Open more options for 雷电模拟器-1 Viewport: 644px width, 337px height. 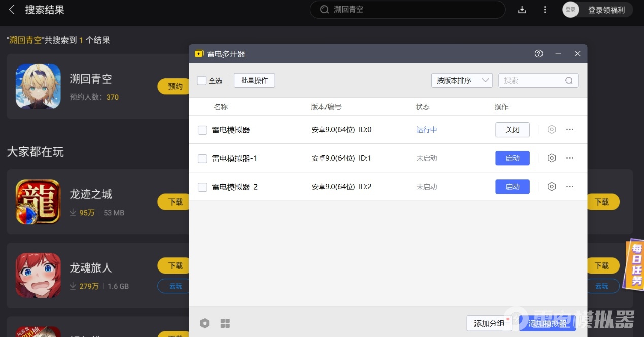pyautogui.click(x=570, y=158)
